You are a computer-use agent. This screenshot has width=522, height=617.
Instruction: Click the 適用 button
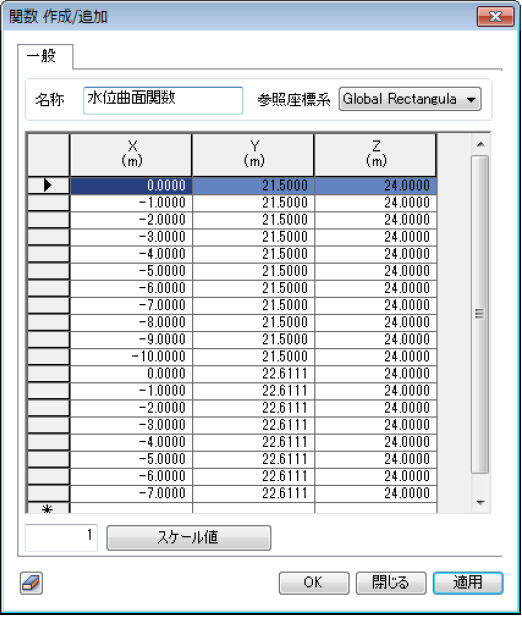tap(468, 582)
